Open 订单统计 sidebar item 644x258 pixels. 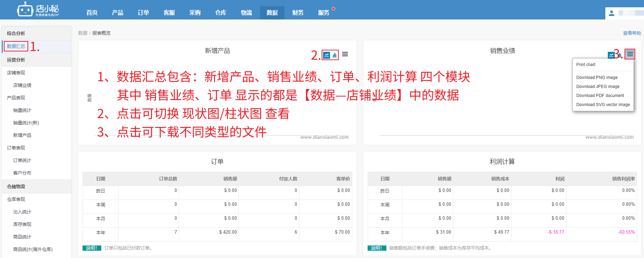tap(22, 160)
